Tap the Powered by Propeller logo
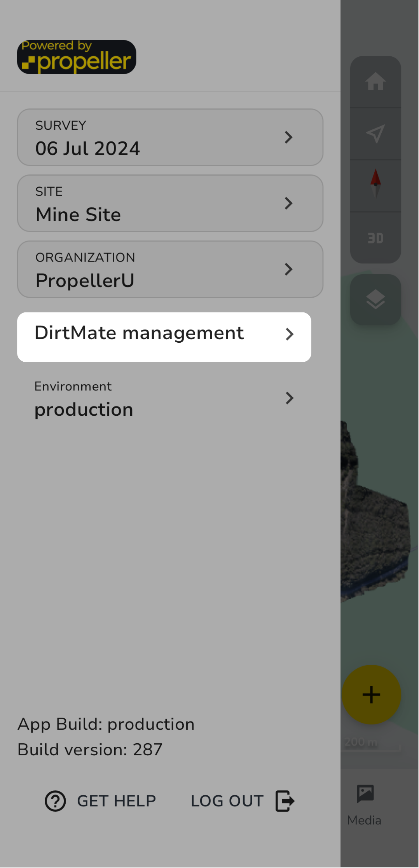Screen dimensions: 419x868 pyautogui.click(x=77, y=57)
